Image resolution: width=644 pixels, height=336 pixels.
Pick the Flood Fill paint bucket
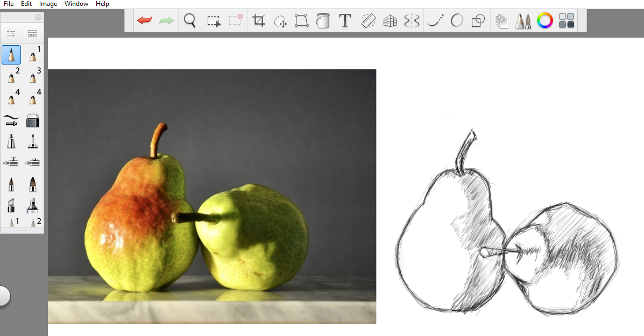pyautogui.click(x=323, y=20)
